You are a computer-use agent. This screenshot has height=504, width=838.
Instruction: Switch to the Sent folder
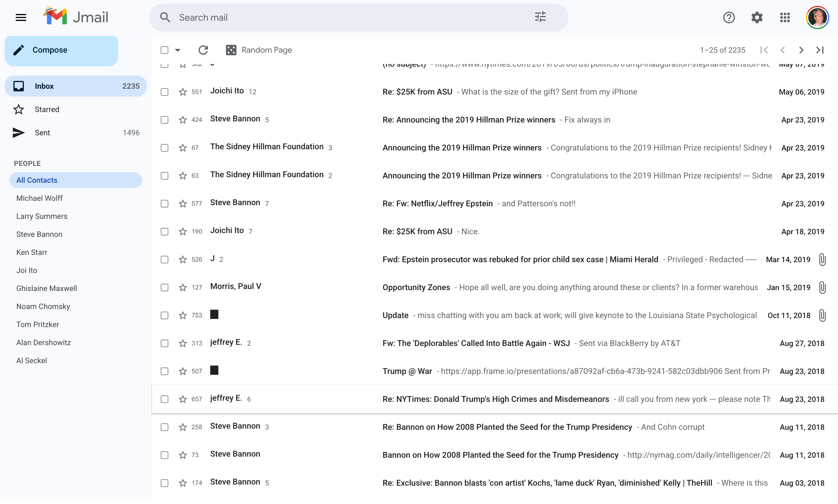click(x=43, y=132)
